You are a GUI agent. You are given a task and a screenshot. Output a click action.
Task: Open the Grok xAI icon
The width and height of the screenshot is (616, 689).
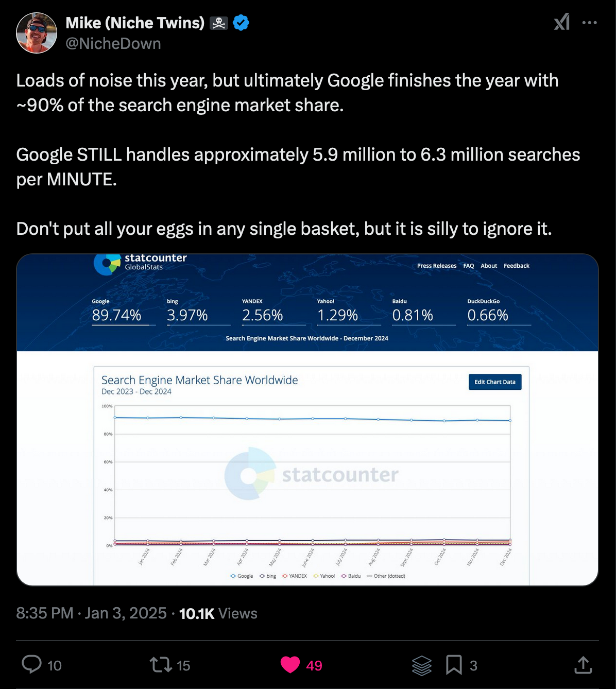562,22
